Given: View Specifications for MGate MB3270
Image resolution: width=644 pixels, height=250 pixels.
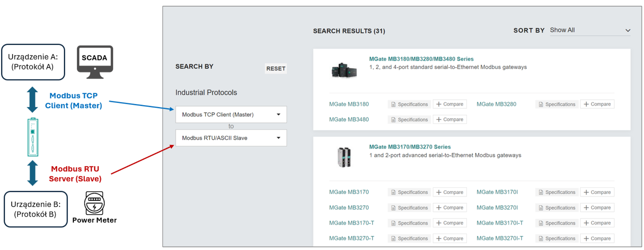Looking at the screenshot, I should point(409,208).
